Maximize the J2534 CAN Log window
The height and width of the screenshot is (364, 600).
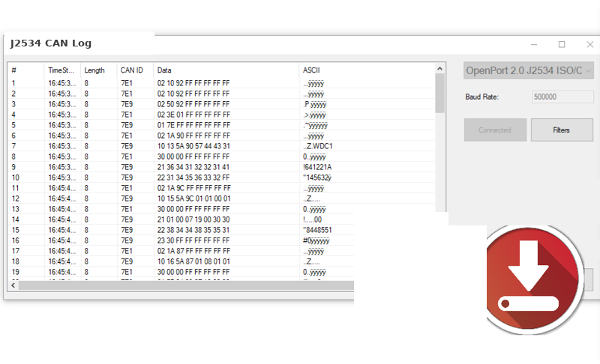(562, 44)
